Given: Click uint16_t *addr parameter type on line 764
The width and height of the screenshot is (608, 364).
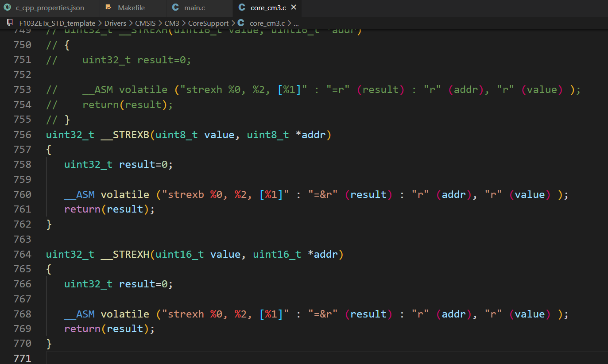Looking at the screenshot, I should click(277, 254).
